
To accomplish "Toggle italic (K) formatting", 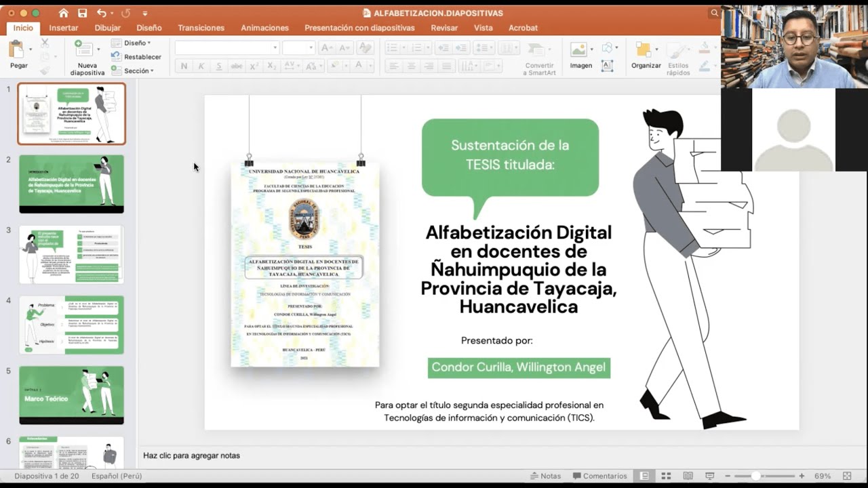I will click(x=201, y=66).
